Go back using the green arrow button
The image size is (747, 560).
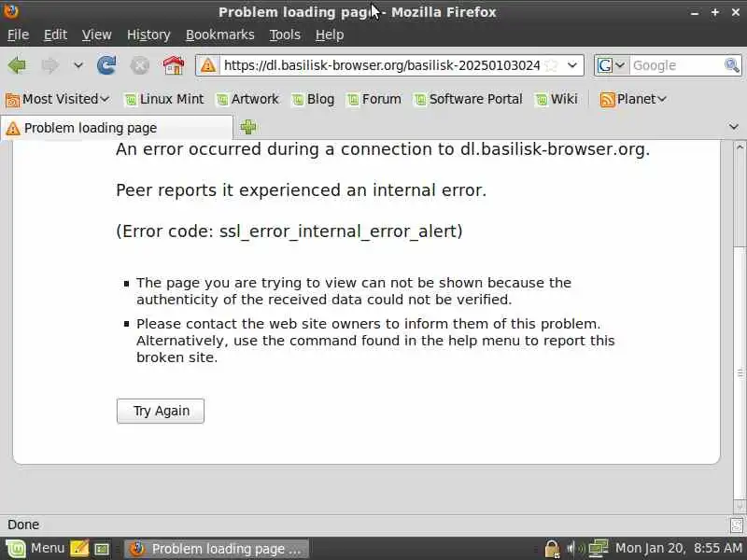pyautogui.click(x=17, y=65)
